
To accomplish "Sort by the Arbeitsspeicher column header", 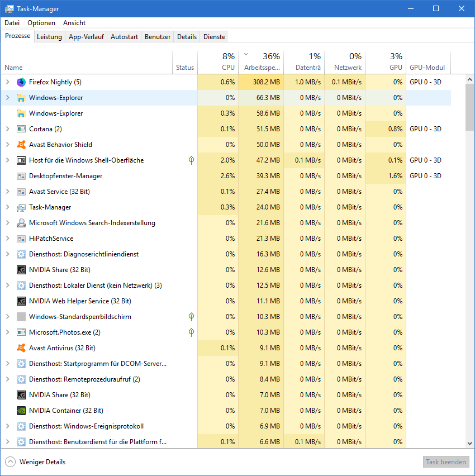I will [261, 62].
